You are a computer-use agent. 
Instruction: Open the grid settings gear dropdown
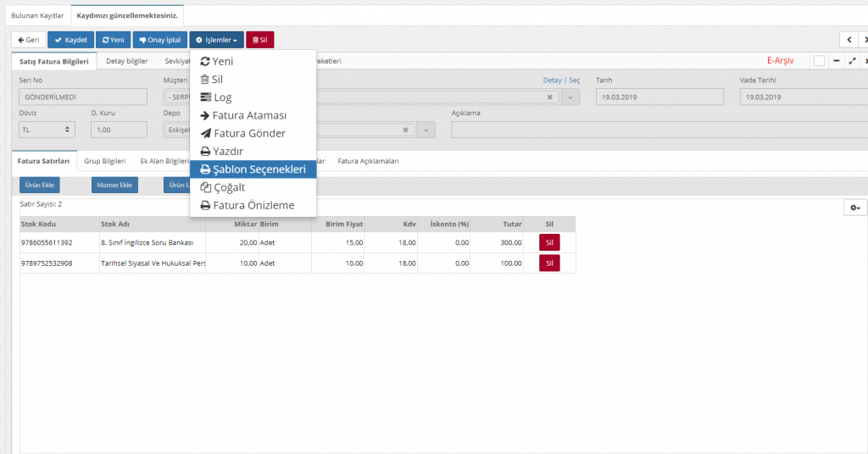click(855, 208)
